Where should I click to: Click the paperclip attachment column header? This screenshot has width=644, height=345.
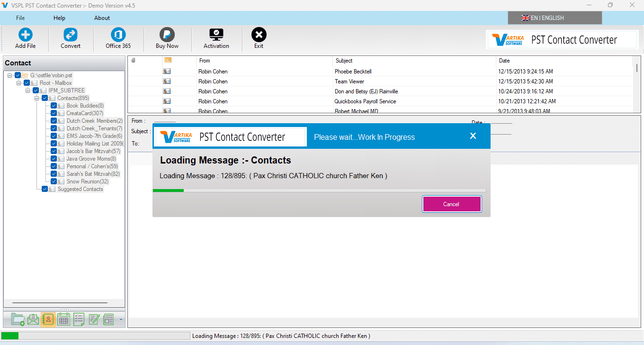[x=134, y=61]
